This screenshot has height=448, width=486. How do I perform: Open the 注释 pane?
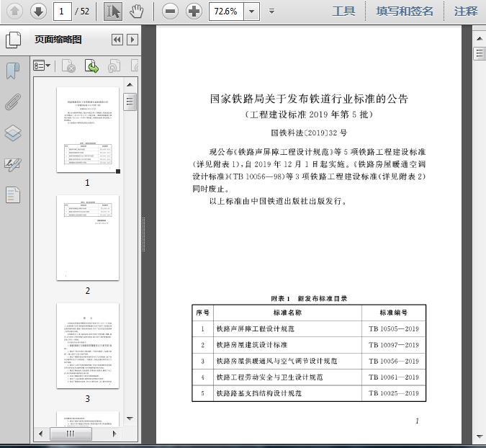[466, 12]
